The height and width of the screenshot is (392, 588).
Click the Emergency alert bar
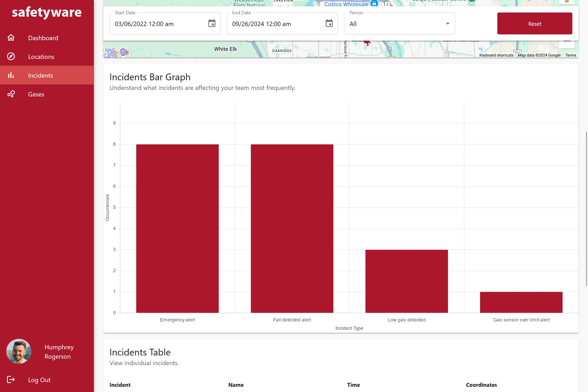177,228
